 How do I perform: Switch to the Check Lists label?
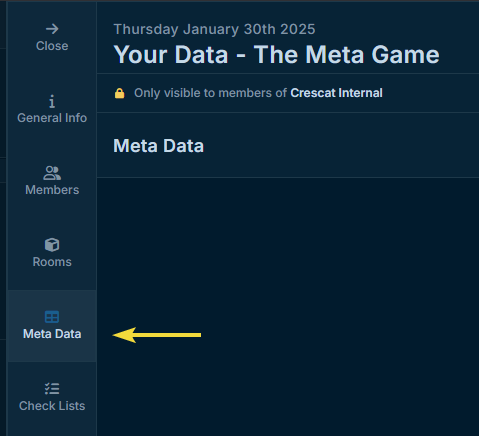tap(52, 406)
